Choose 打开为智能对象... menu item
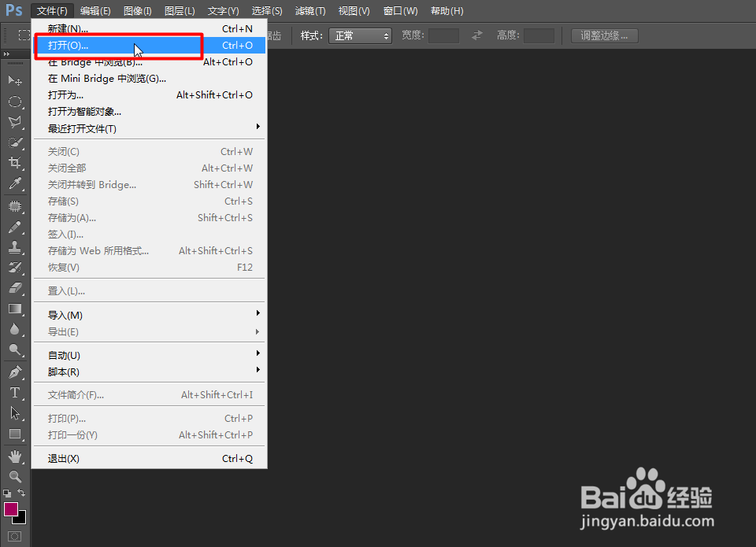 click(x=150, y=111)
